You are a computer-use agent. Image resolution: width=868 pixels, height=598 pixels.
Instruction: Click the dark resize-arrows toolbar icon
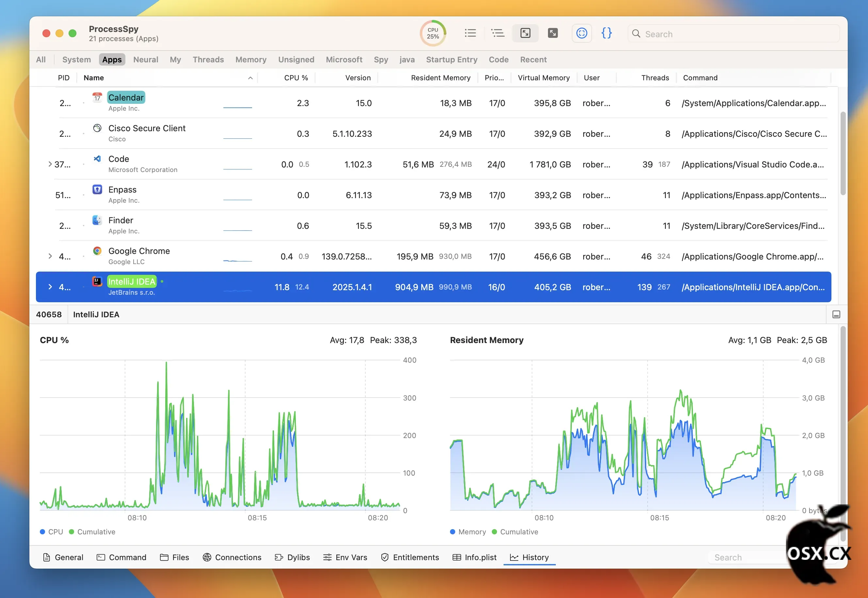553,33
